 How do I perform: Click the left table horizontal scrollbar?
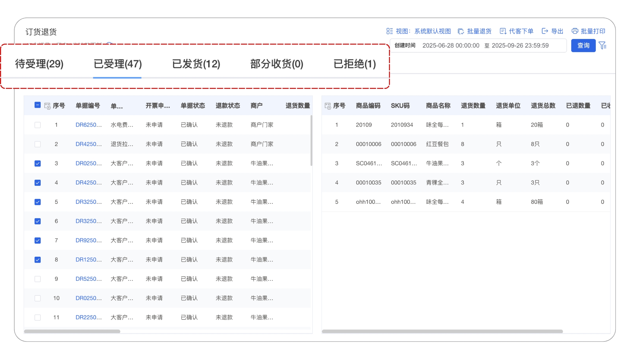pyautogui.click(x=72, y=331)
